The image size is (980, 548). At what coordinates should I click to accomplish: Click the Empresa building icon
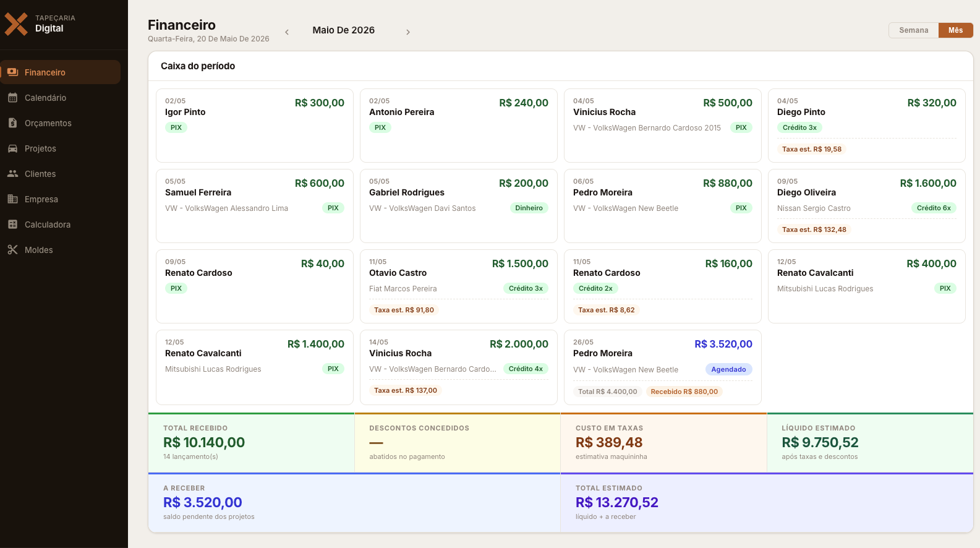click(x=12, y=199)
